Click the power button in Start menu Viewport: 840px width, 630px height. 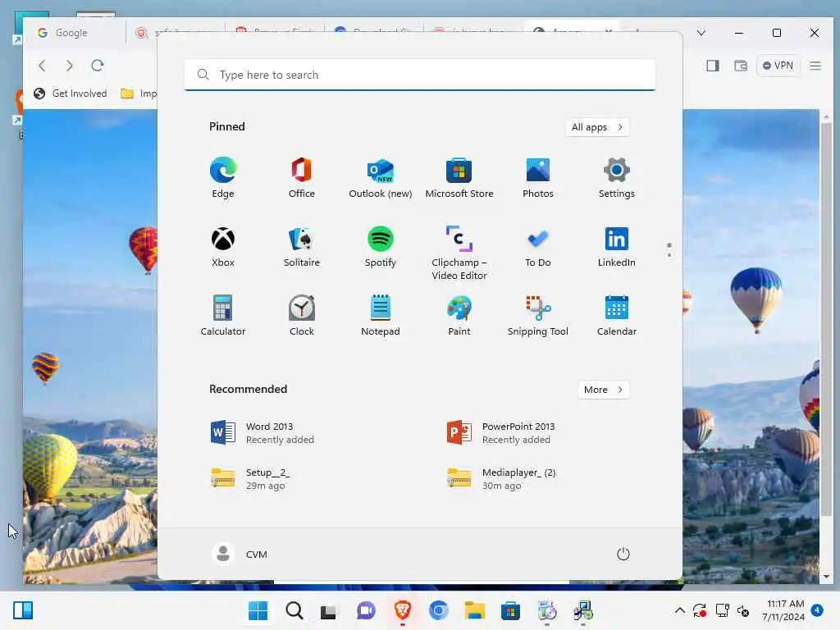click(x=623, y=554)
